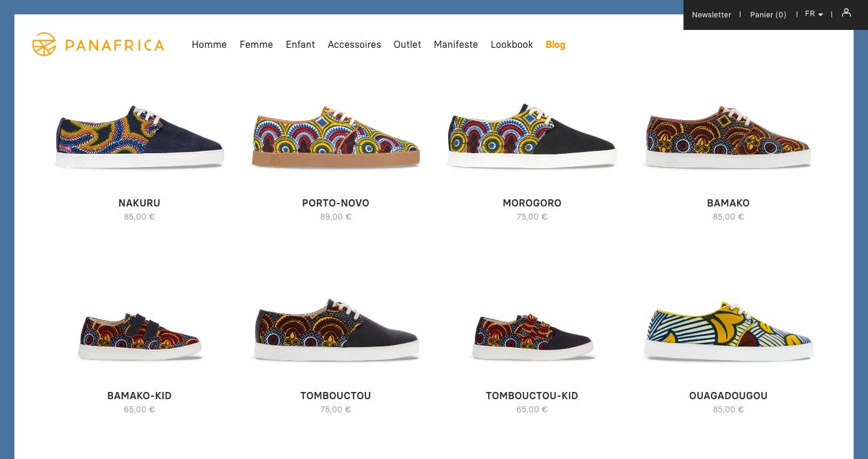The image size is (868, 459).
Task: Open the Blog section
Action: [x=555, y=44]
